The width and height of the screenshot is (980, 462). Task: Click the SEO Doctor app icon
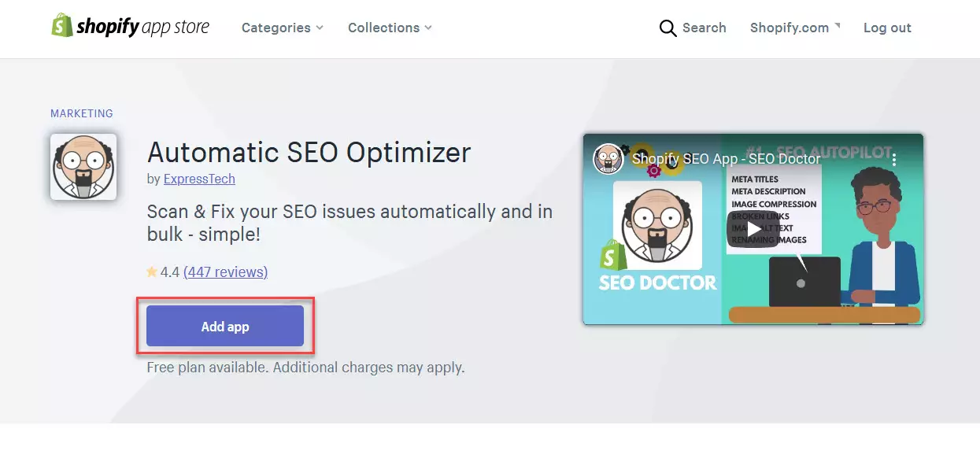point(83,167)
